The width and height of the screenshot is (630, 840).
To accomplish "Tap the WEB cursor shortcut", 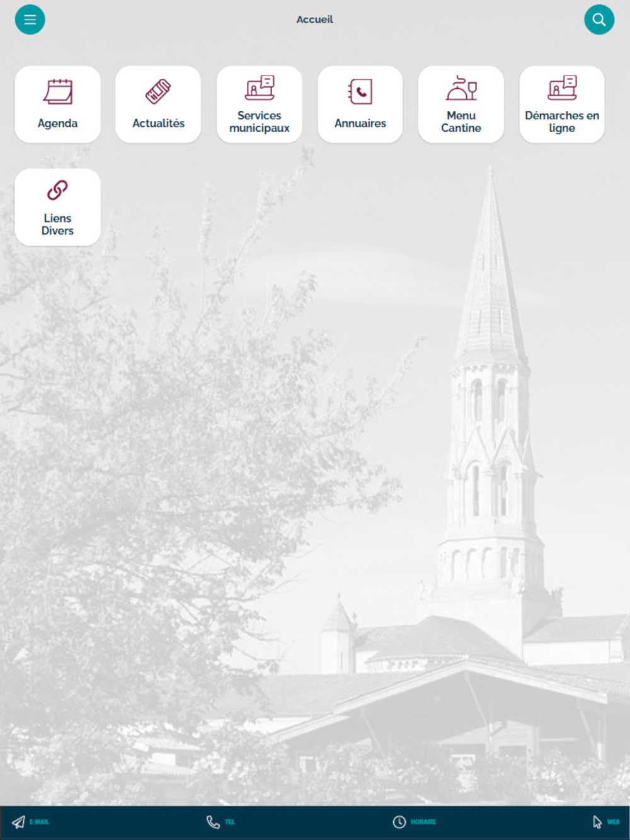I will (606, 822).
